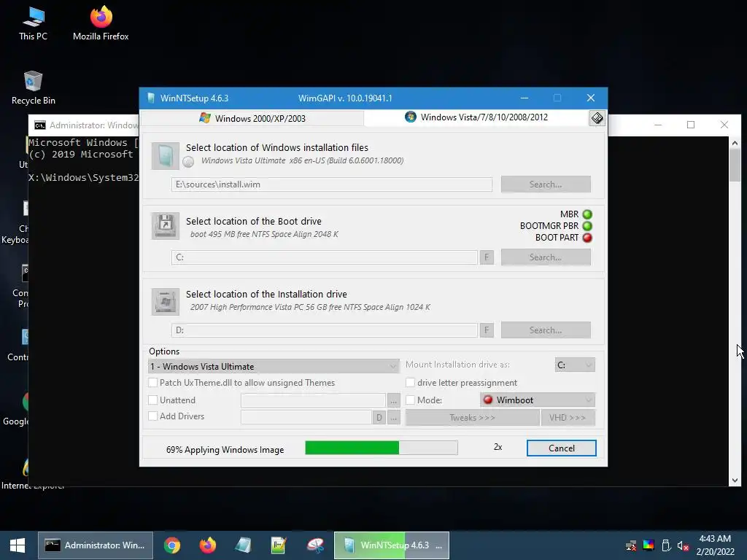Click Search for installation files
This screenshot has width=747, height=560.
[546, 184]
